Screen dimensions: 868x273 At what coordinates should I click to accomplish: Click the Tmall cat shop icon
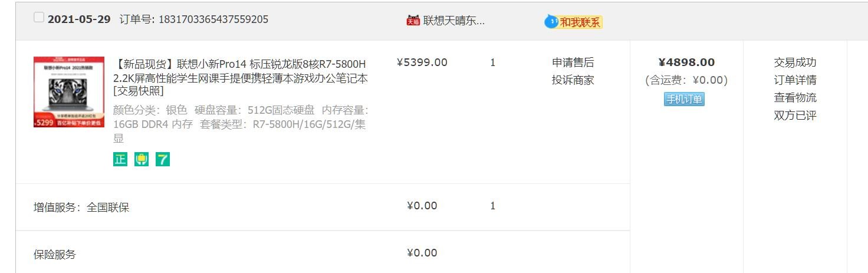[x=413, y=21]
